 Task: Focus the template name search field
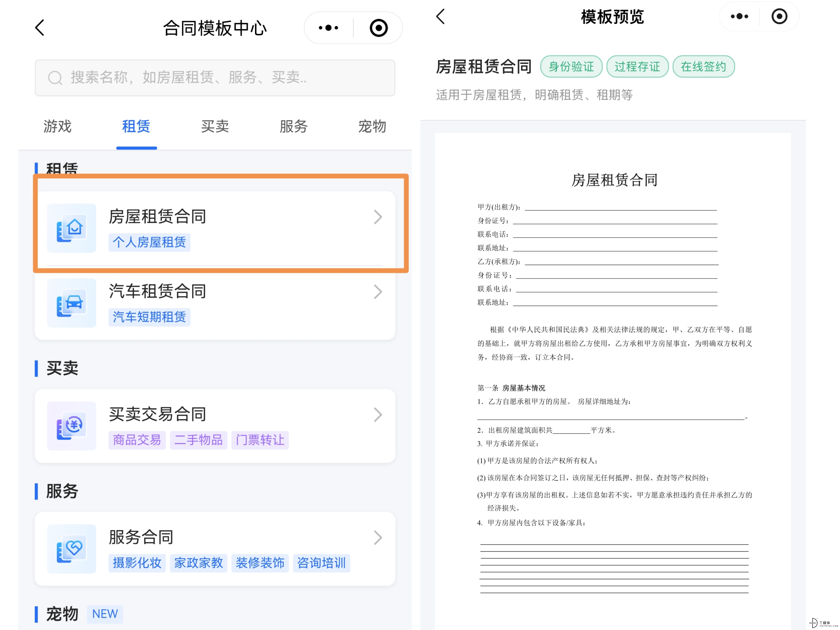click(x=215, y=78)
